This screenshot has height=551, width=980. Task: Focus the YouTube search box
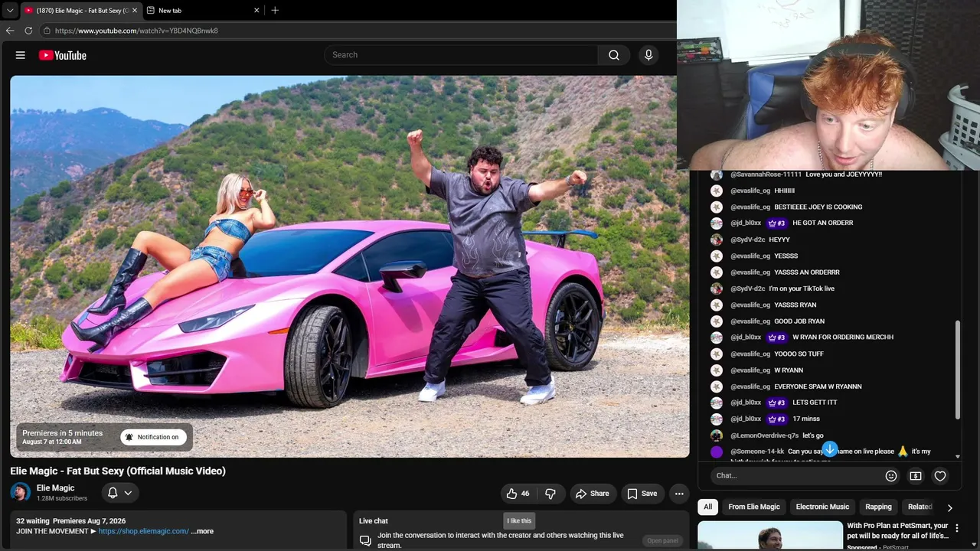tap(461, 55)
